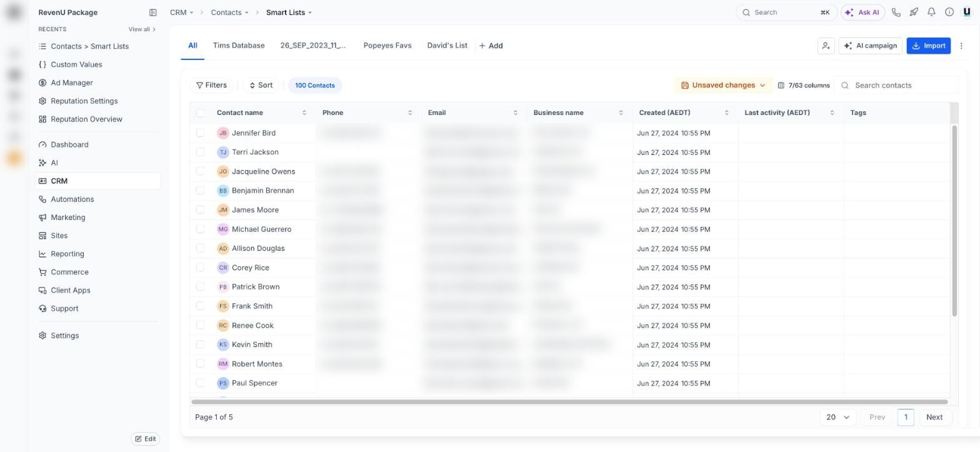Switch to David's List tab
The image size is (980, 452).
click(x=447, y=46)
